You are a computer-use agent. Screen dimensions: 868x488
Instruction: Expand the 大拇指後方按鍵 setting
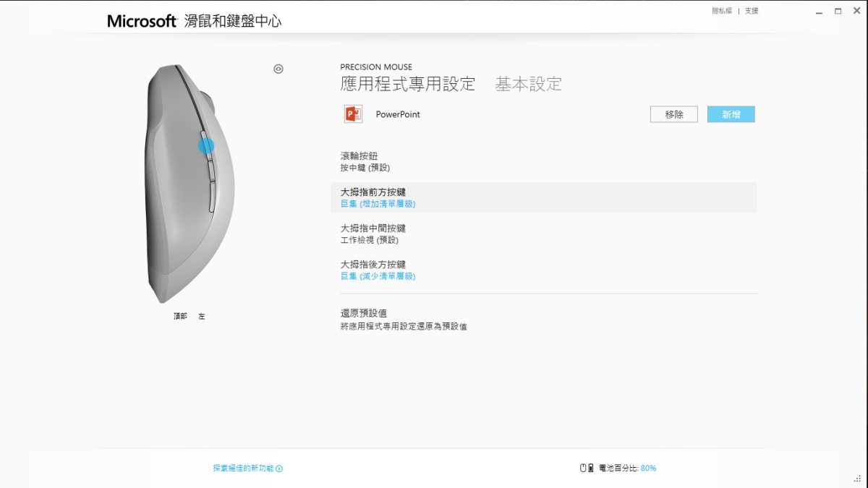(373, 270)
